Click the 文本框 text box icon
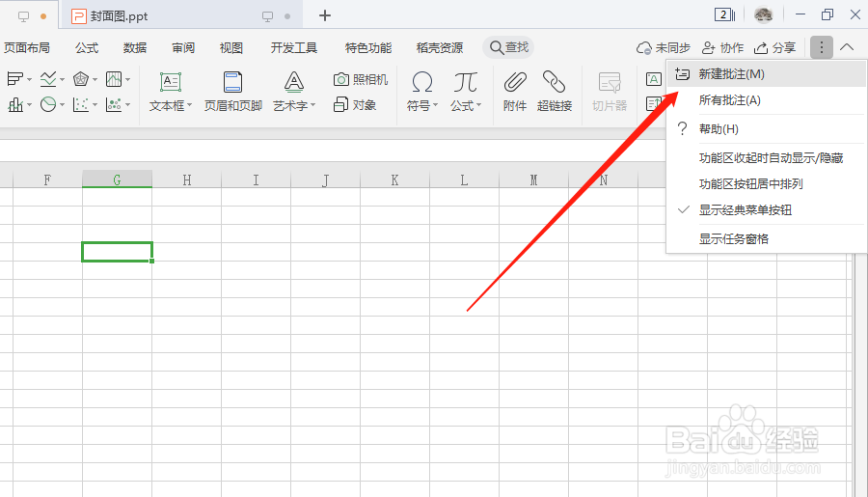The height and width of the screenshot is (497, 868). click(170, 82)
